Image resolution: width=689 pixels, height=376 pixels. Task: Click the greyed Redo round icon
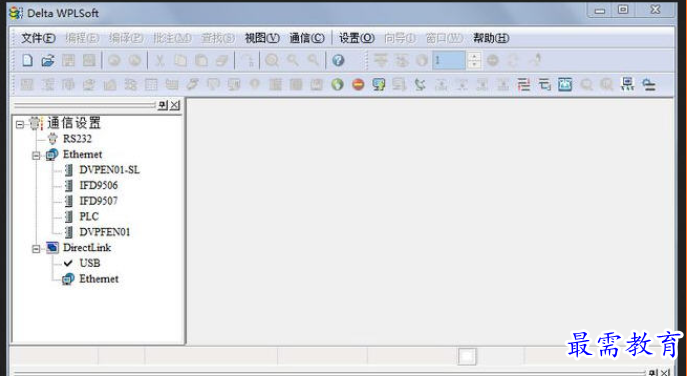[x=135, y=60]
